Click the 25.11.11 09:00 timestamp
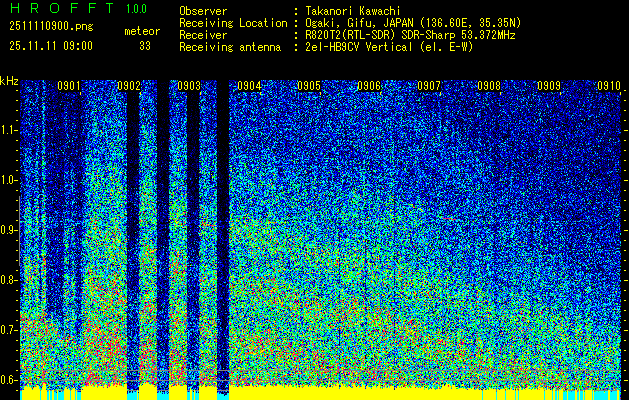 (x=50, y=46)
